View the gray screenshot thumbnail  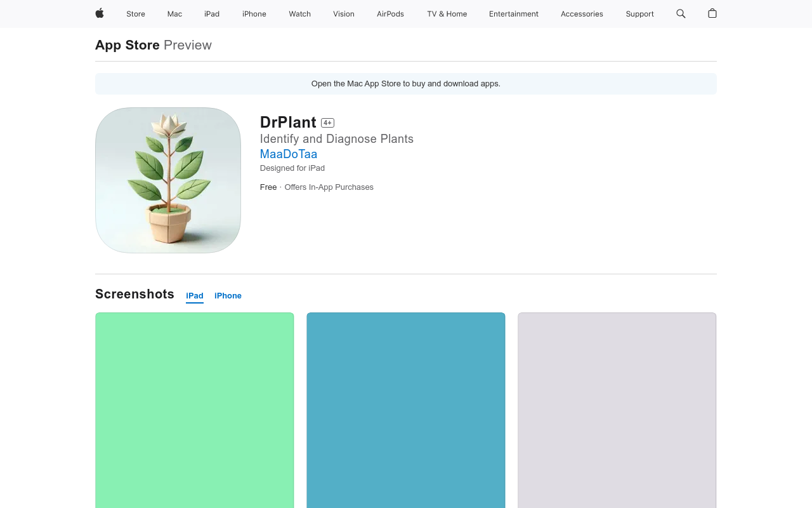(617, 410)
